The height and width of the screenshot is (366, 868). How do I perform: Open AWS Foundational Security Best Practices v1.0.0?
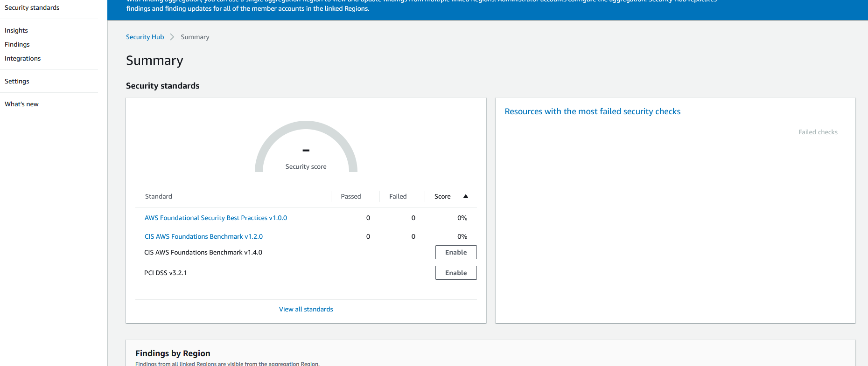click(216, 218)
